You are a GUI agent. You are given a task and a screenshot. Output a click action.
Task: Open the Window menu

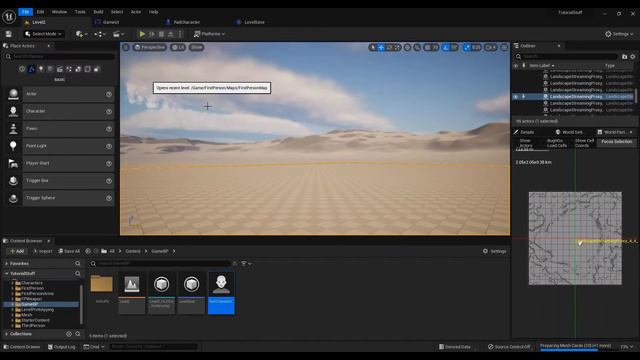(x=59, y=12)
